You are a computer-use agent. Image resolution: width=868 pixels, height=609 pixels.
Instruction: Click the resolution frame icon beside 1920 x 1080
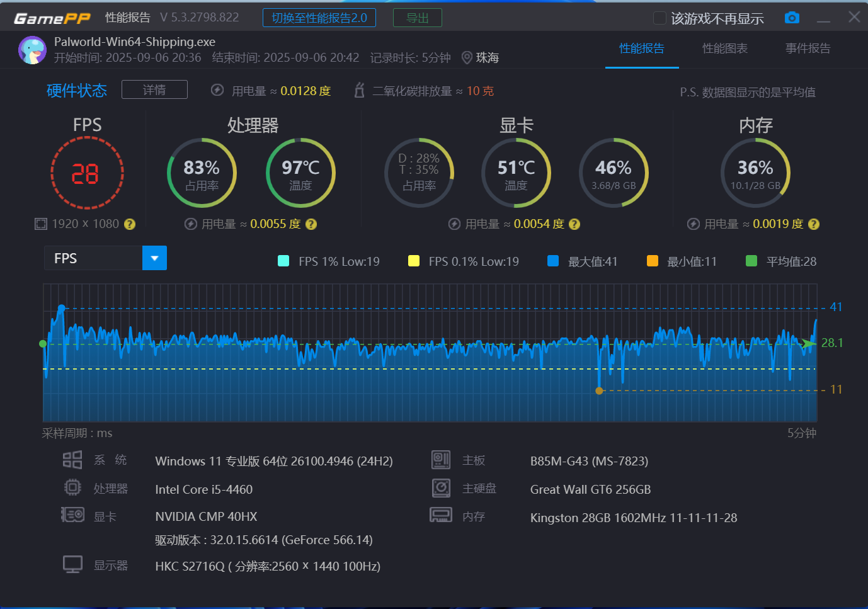[x=41, y=224]
